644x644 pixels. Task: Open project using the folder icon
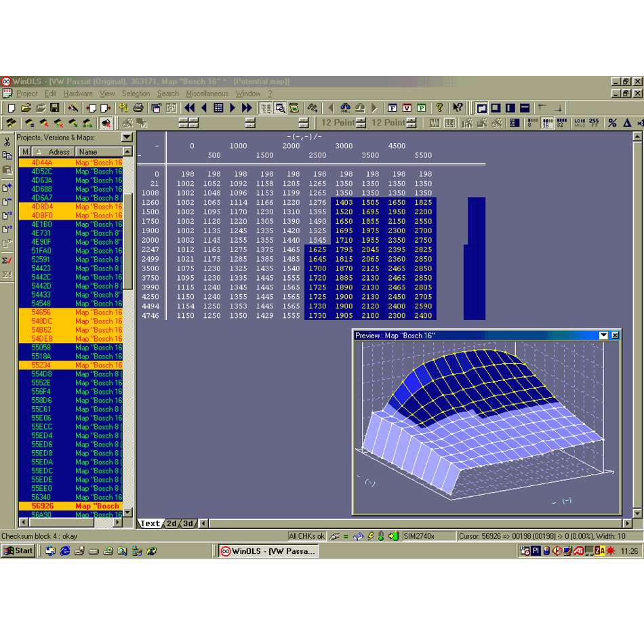click(x=26, y=108)
